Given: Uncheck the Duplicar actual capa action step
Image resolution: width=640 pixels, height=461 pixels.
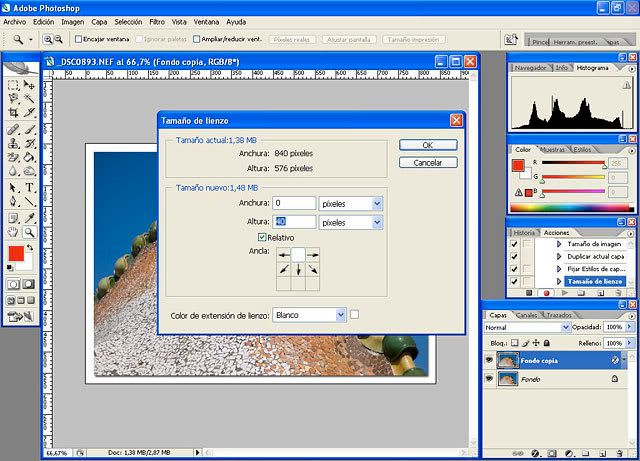Looking at the screenshot, I should click(x=514, y=256).
